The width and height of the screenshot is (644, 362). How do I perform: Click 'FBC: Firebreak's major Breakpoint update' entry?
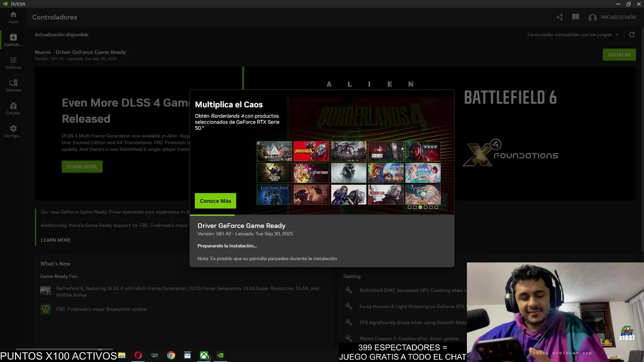102,309
